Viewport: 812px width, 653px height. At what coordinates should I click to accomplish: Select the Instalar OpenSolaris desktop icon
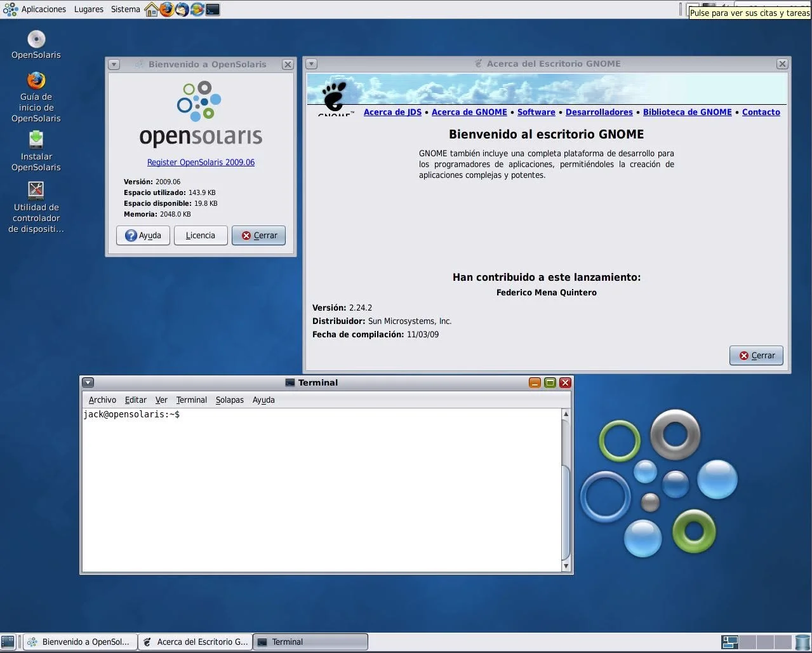coord(36,151)
